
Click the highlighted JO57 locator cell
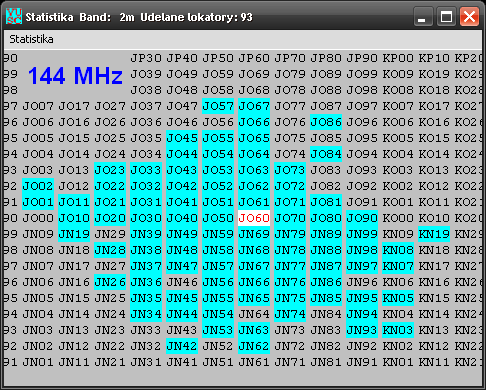point(218,106)
